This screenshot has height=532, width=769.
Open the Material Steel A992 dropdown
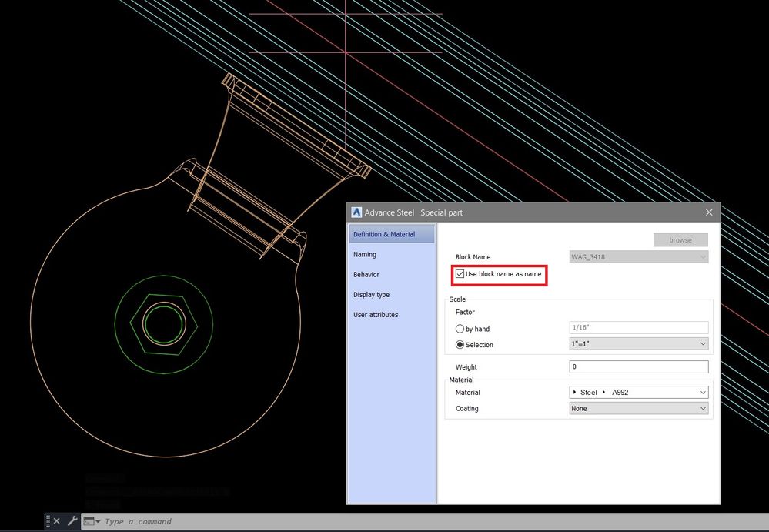(x=639, y=392)
